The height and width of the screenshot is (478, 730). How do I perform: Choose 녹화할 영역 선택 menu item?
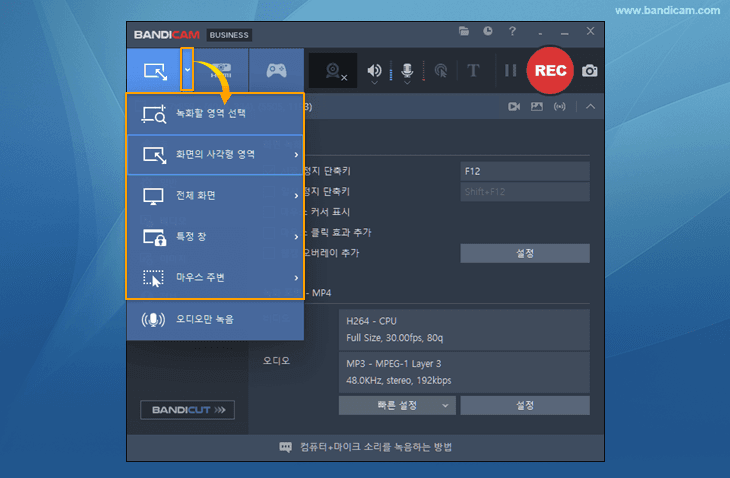[x=215, y=114]
